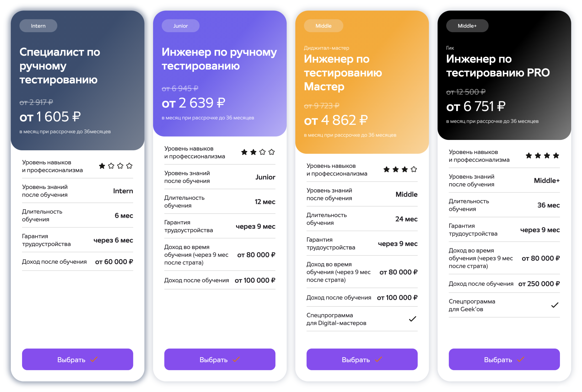Screen dimensions: 582x392
Task: Click the Junior level badge icon
Action: pos(180,26)
